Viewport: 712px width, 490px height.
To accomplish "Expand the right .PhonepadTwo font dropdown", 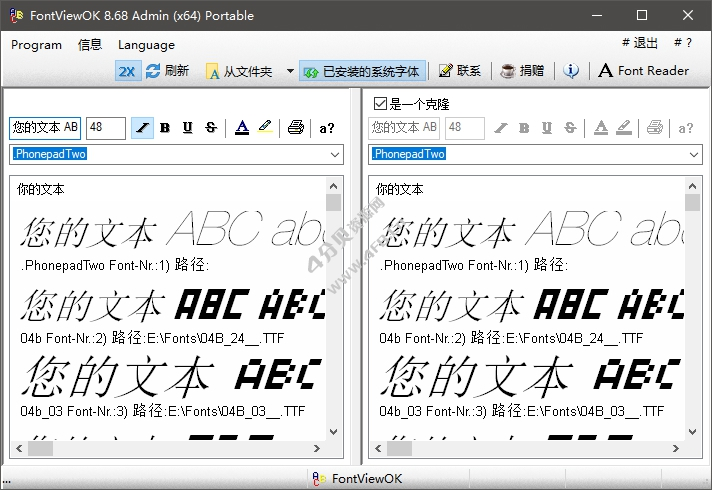I will coord(693,155).
